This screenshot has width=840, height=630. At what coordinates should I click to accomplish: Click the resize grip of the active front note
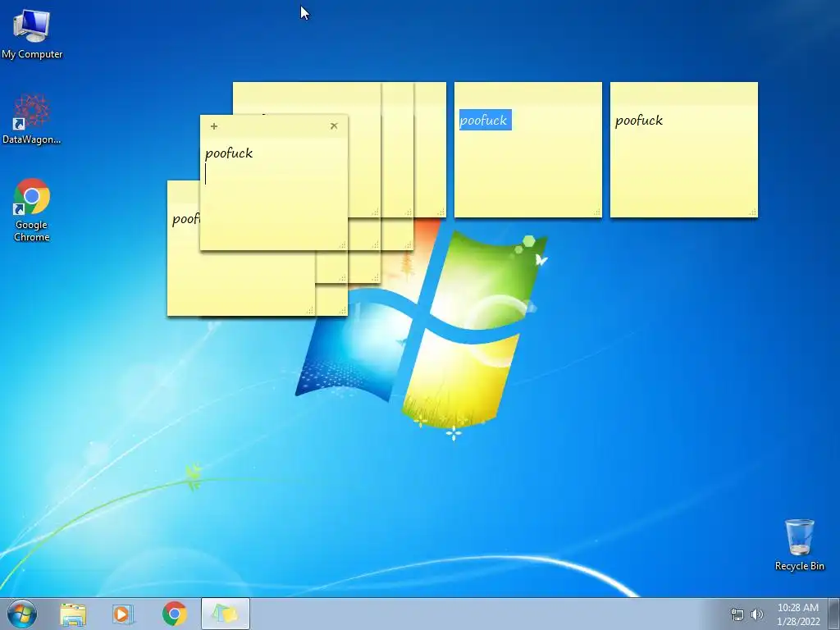[342, 244]
